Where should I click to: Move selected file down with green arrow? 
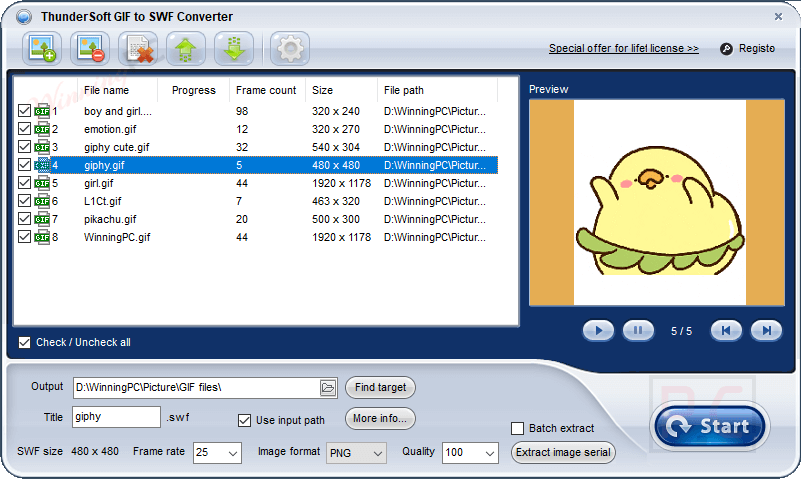pyautogui.click(x=234, y=49)
